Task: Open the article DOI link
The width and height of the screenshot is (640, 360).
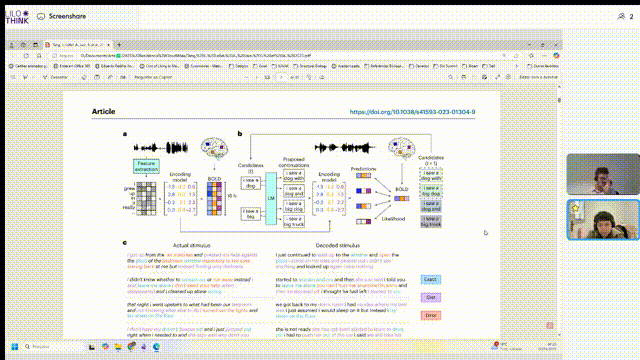Action: 412,112
